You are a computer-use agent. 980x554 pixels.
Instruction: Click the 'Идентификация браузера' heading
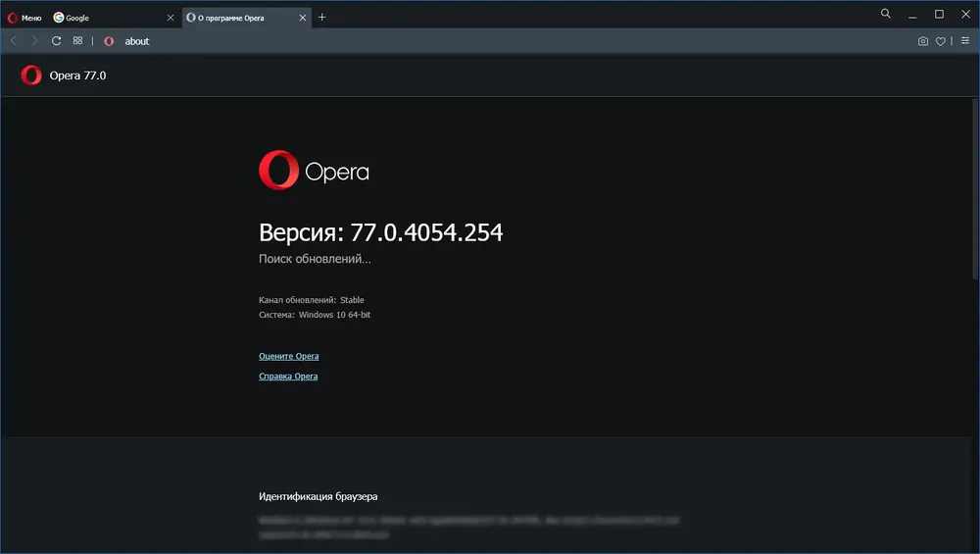pyautogui.click(x=318, y=496)
